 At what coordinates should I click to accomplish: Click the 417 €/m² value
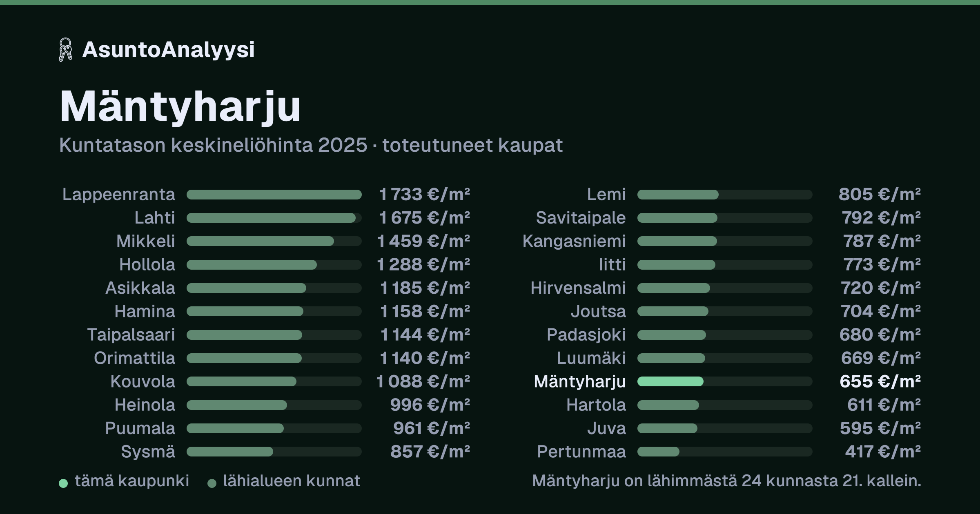pos(883,452)
